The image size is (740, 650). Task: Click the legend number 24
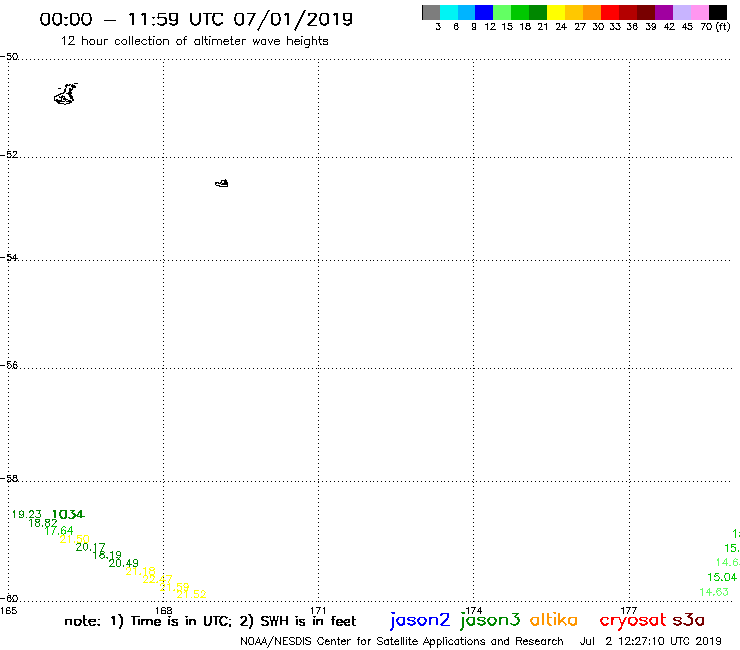click(x=561, y=26)
